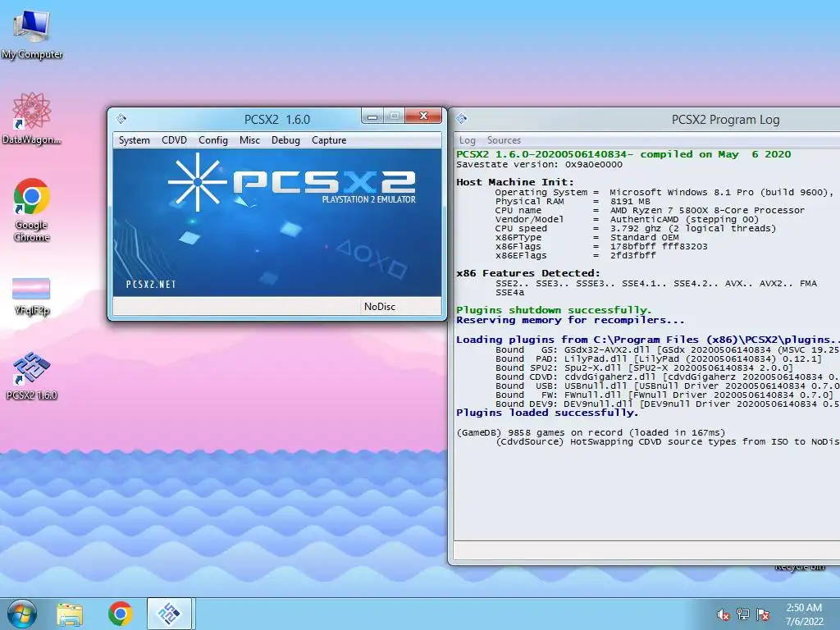The width and height of the screenshot is (840, 630).
Task: Open the Action Center flag icon
Action: click(763, 614)
